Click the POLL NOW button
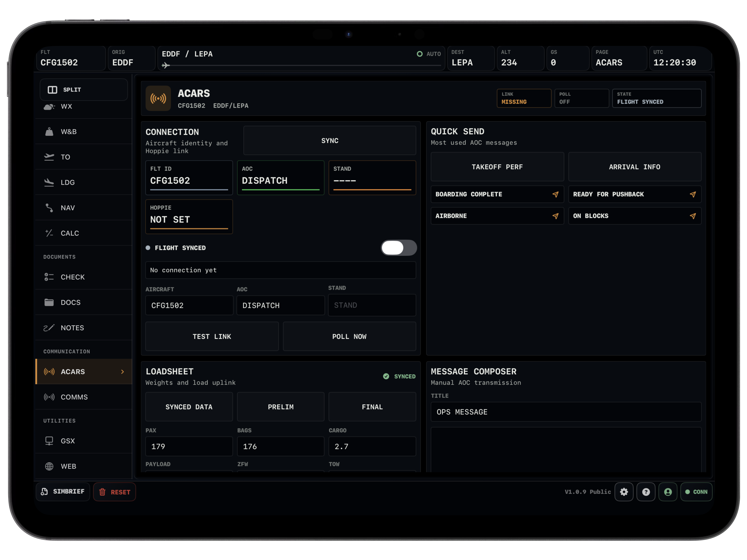 click(x=349, y=336)
